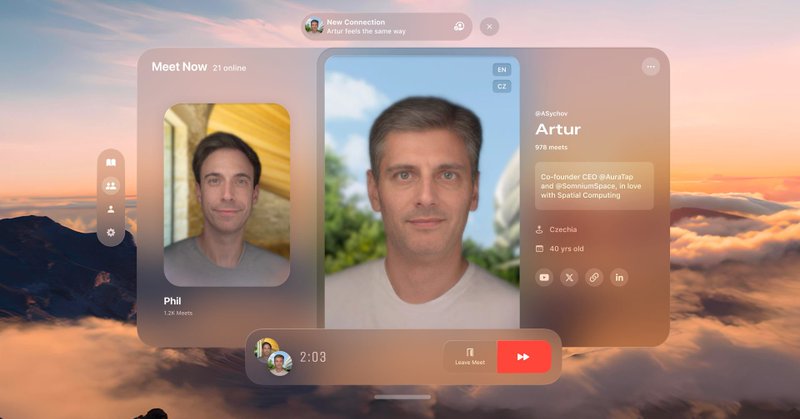Click the @ASychov username
The image size is (800, 419).
[x=551, y=113]
